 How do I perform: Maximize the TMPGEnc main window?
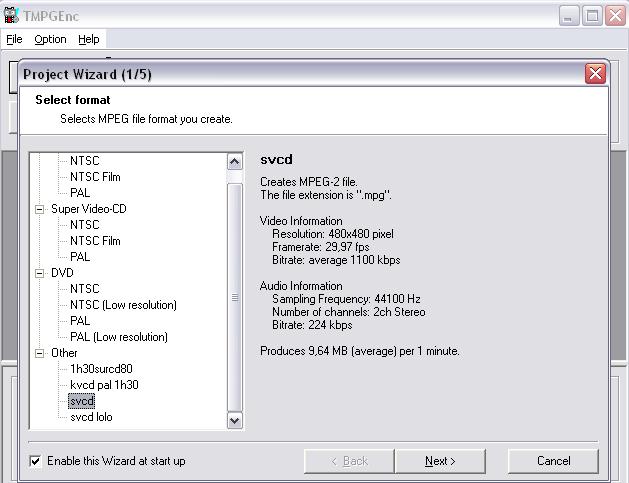click(x=592, y=16)
